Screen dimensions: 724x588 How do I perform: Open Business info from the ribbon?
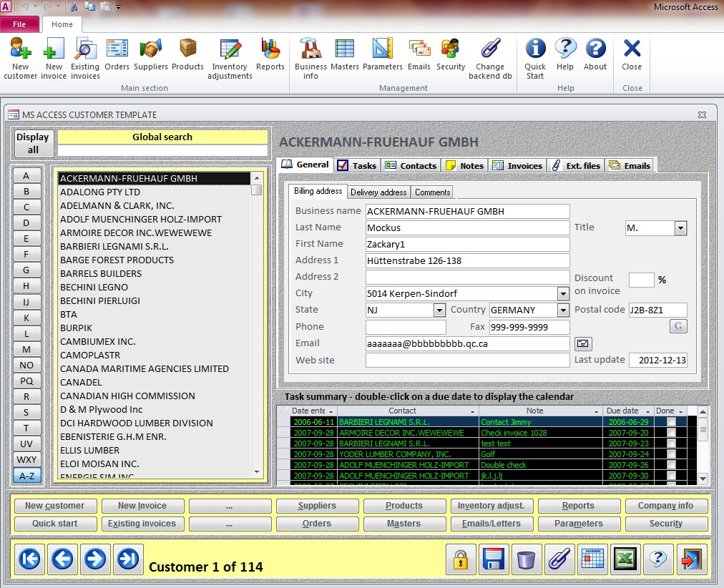[310, 57]
